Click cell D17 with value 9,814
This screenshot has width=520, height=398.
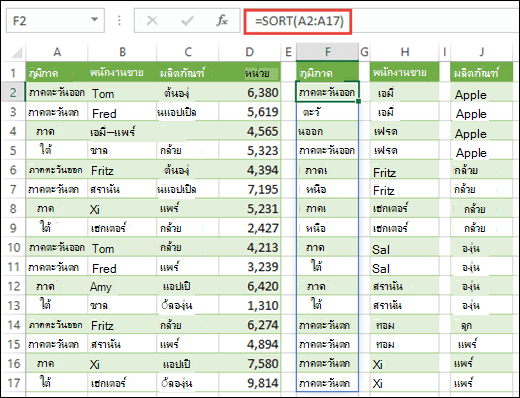pos(249,383)
